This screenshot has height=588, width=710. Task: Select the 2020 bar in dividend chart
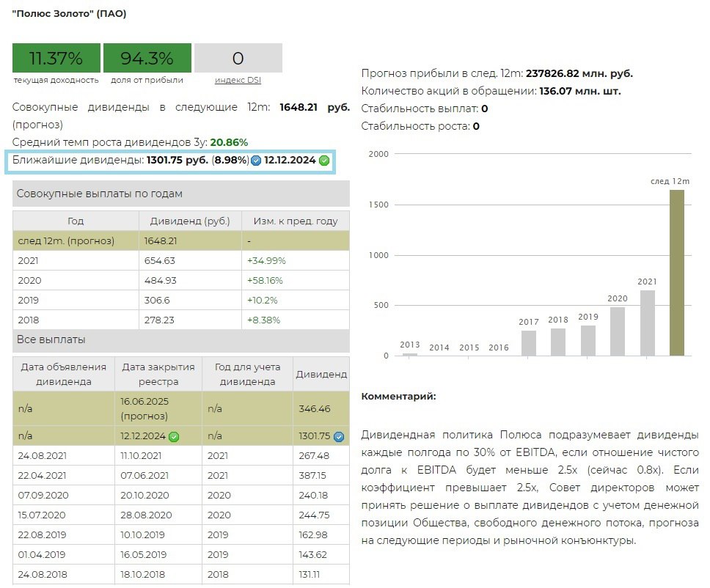tap(618, 331)
